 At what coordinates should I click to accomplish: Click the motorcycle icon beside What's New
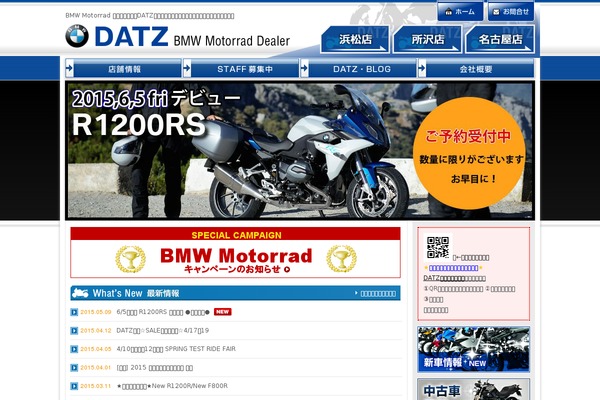[80, 293]
